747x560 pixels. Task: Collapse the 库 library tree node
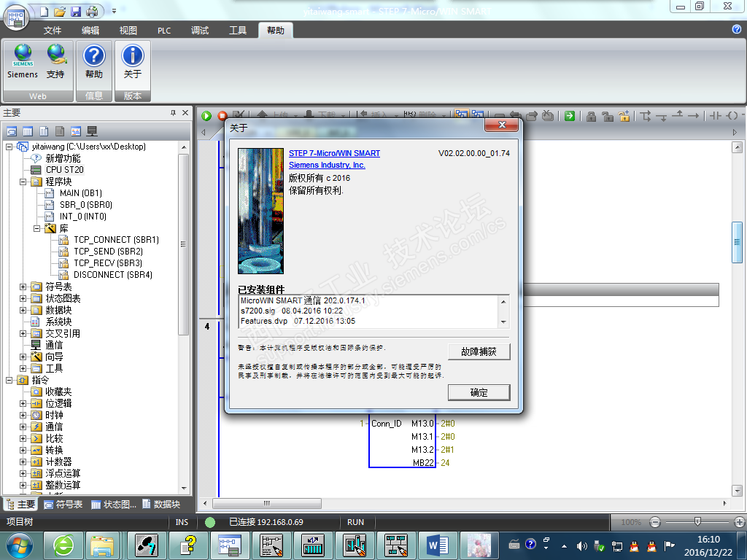pos(36,228)
